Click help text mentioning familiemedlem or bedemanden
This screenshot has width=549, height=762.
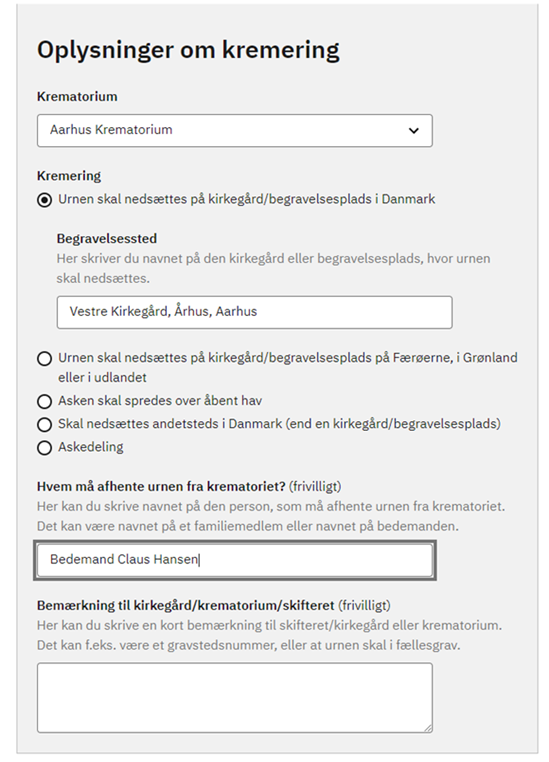pyautogui.click(x=271, y=516)
